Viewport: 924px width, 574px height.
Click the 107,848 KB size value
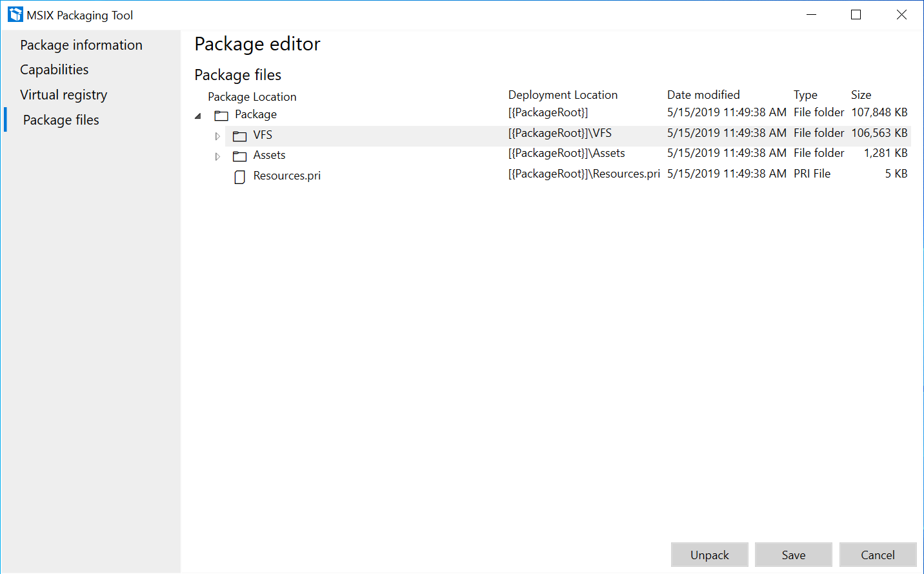(879, 112)
